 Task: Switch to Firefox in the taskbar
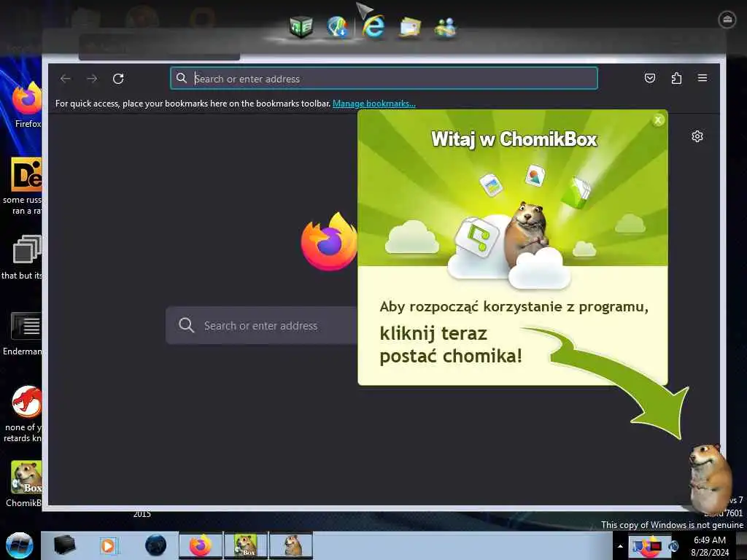pyautogui.click(x=201, y=545)
